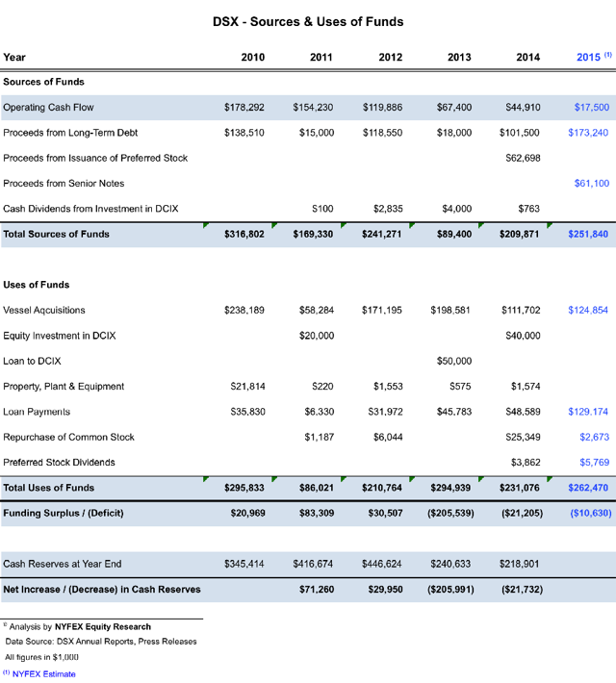616x683 pixels.
Task: Select the $251,840 total sources estimate
Action: coord(588,234)
